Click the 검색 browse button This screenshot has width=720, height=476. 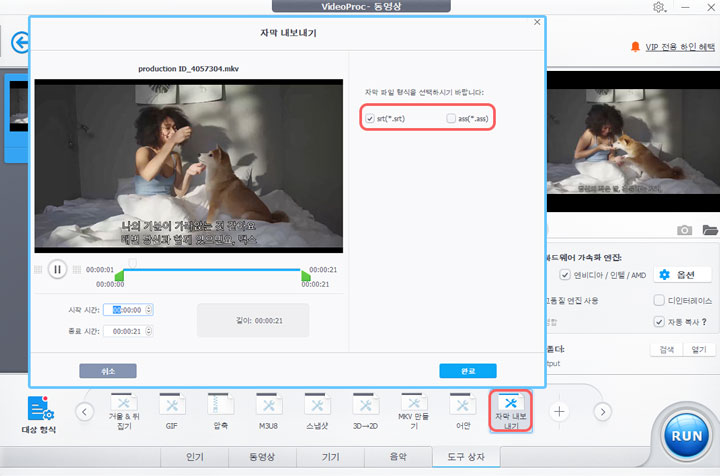(x=667, y=349)
